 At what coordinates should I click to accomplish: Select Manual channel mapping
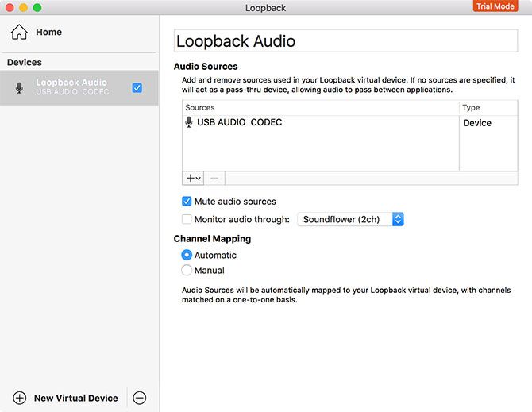click(187, 270)
